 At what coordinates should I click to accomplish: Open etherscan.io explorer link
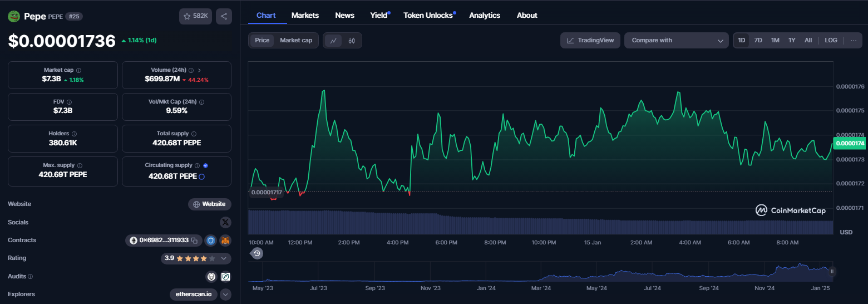194,295
